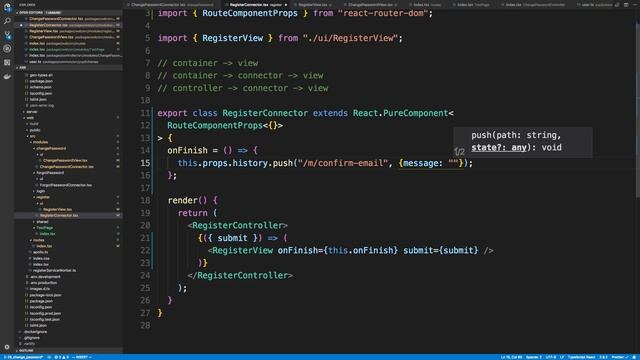Select the active RegisterConnector.tsx tab
The width and height of the screenshot is (640, 360).
pyautogui.click(x=256, y=5)
